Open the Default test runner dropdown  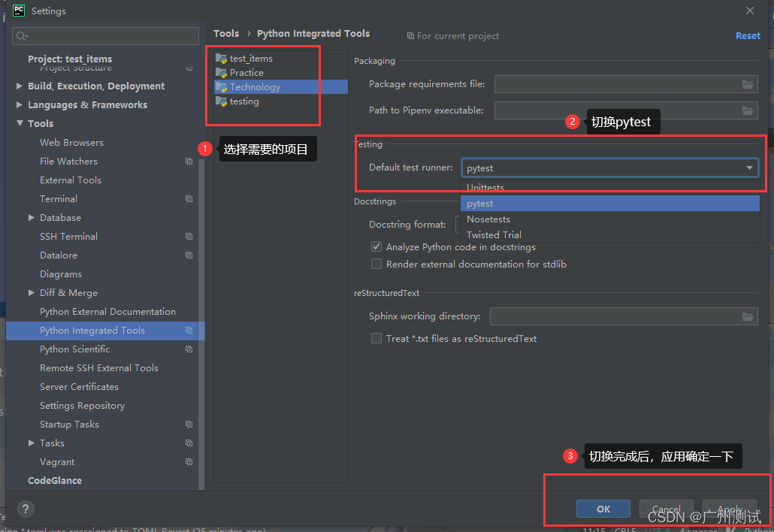(x=610, y=168)
